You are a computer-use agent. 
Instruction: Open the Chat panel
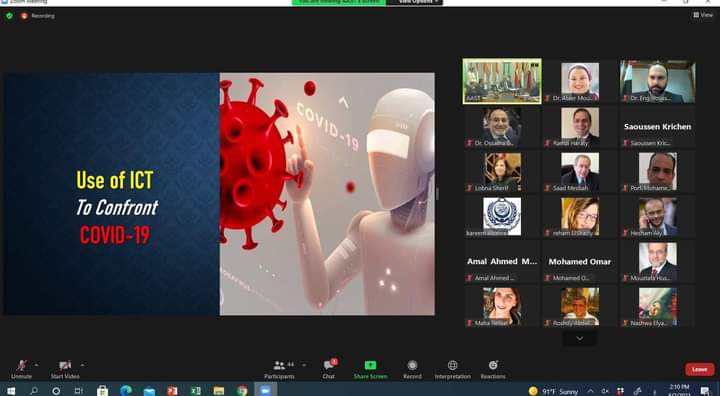[329, 369]
